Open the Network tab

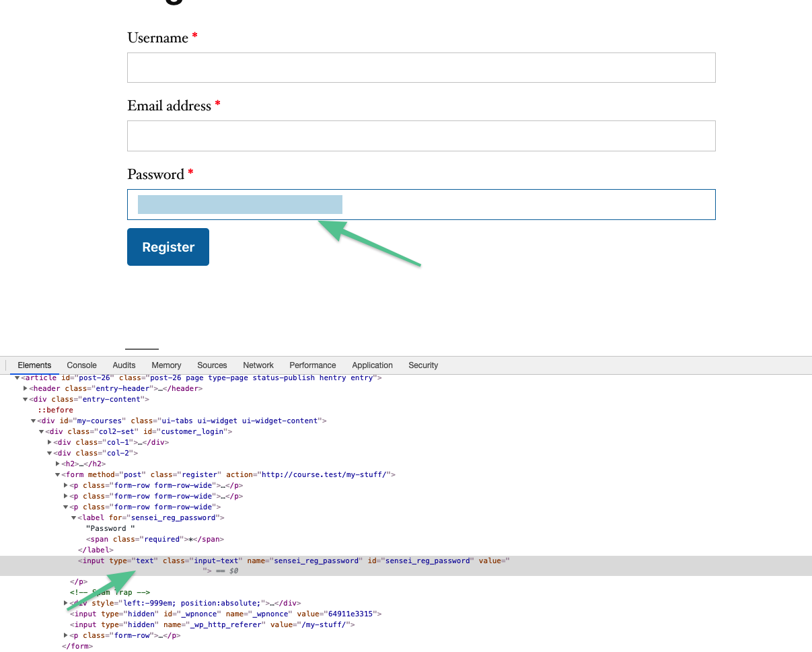[258, 365]
